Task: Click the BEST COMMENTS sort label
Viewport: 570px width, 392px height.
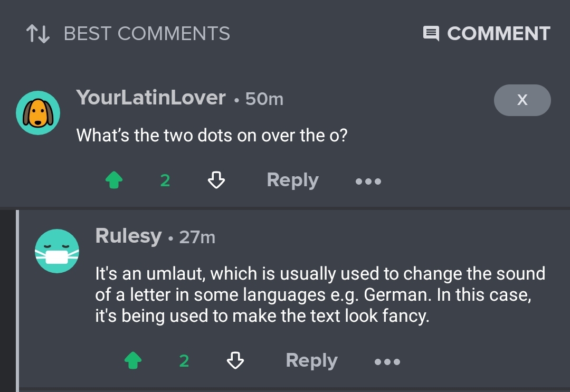Action: click(x=147, y=34)
